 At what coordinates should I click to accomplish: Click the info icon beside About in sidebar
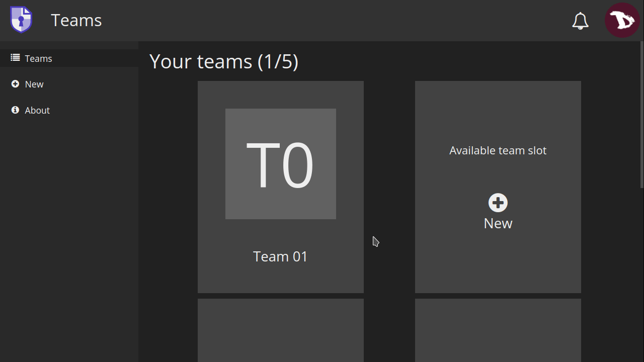[15, 110]
